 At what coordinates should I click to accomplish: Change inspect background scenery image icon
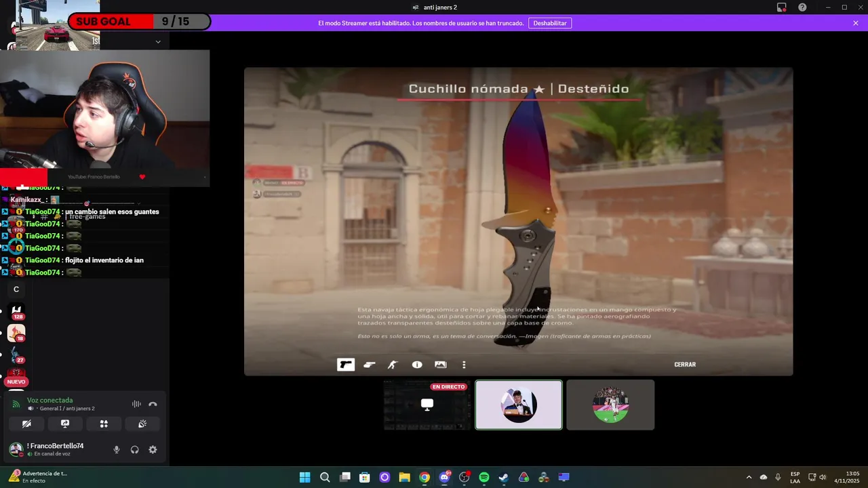tap(441, 365)
